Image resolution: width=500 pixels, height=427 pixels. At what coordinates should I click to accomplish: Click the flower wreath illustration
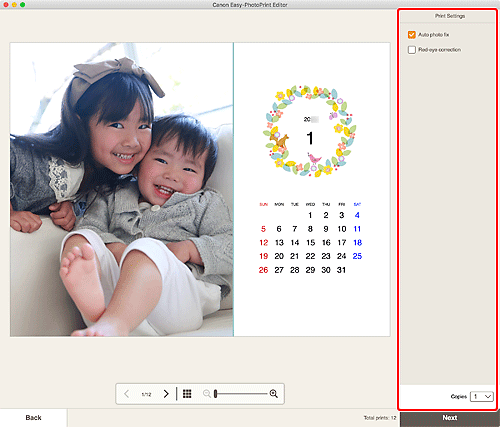pos(310,131)
